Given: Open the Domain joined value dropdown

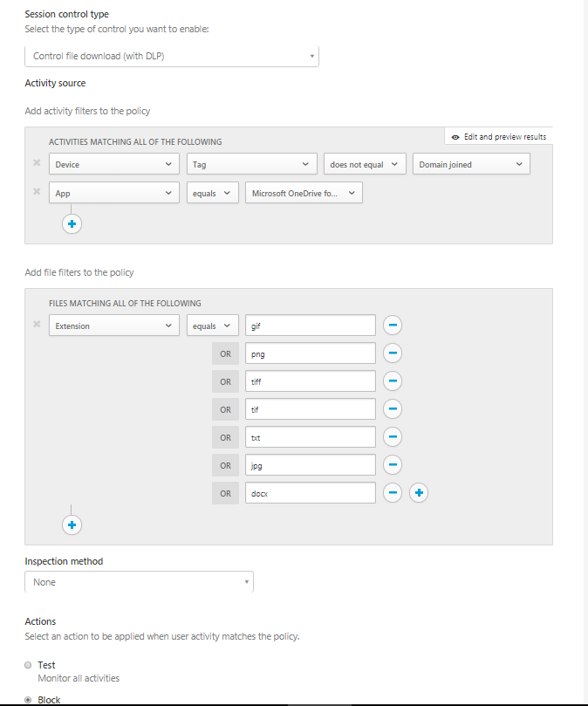Looking at the screenshot, I should (471, 163).
